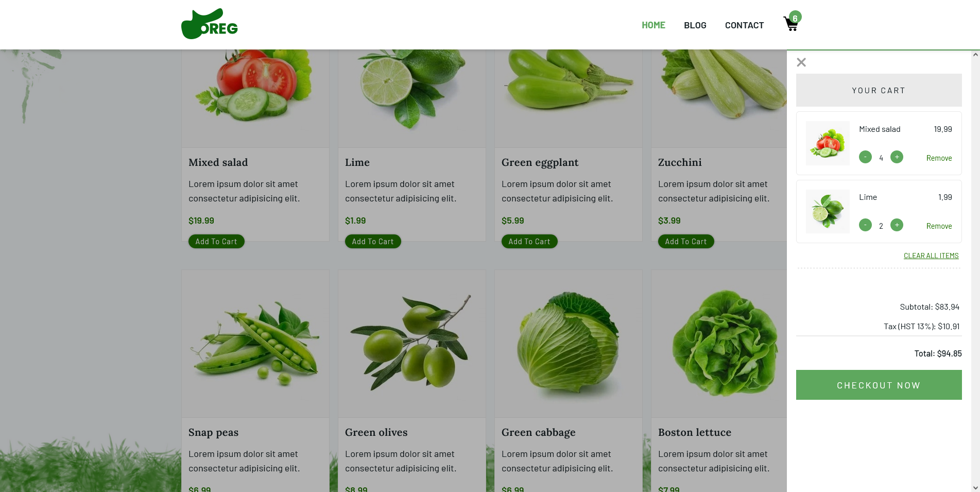Clear all items in cart

click(x=931, y=256)
